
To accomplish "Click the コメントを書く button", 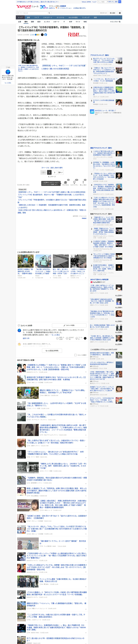I will [x=69, y=326].
